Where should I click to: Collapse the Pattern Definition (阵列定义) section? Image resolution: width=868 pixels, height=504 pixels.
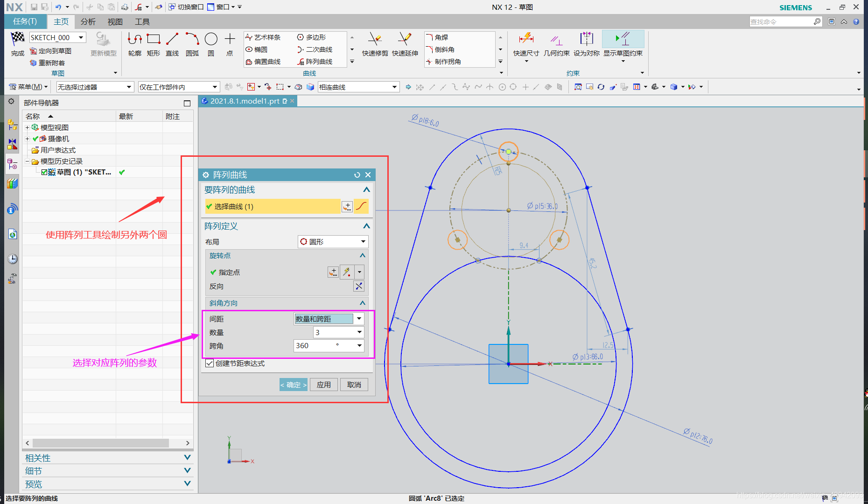tap(366, 226)
